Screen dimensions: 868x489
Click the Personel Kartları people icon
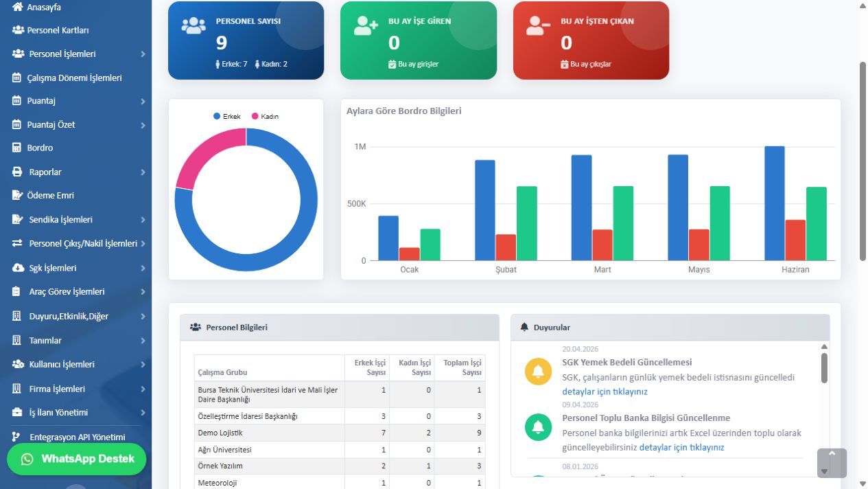[x=18, y=30]
